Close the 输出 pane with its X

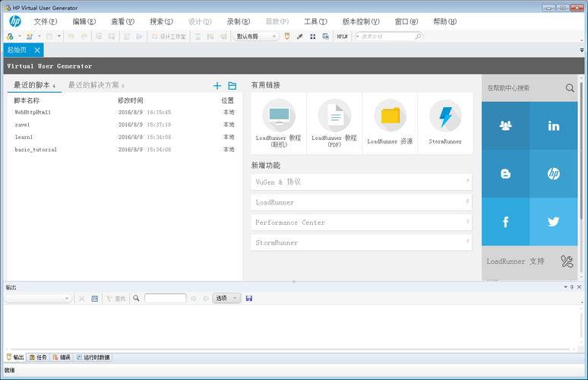point(579,287)
